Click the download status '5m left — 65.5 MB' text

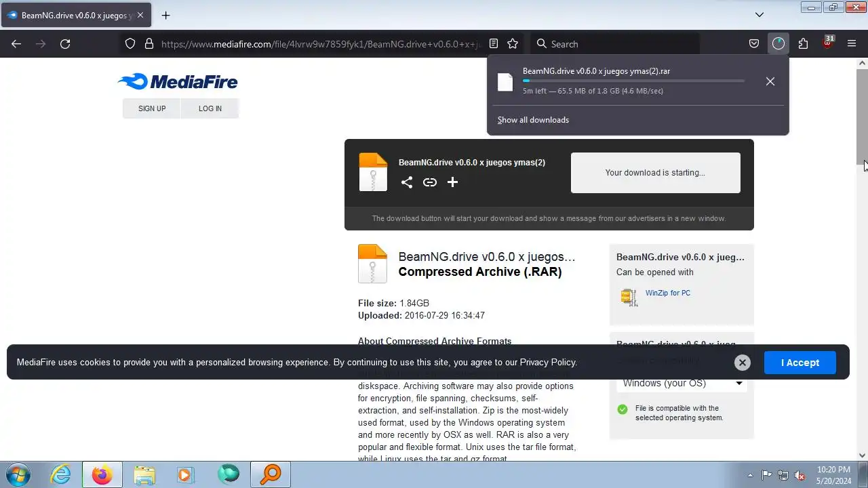593,91
